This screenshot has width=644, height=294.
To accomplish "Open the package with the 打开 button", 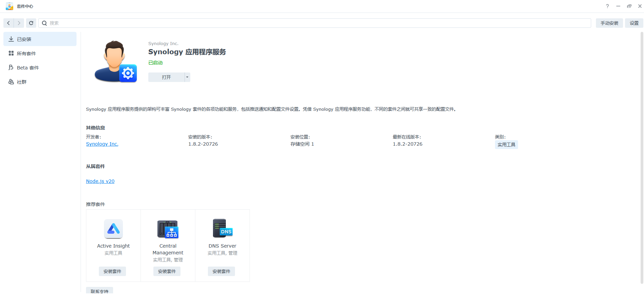I will point(166,77).
